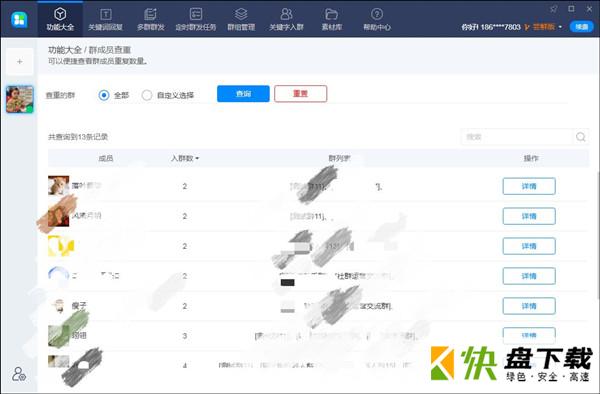Open the 素材库 material library
The height and width of the screenshot is (394, 600).
331,19
